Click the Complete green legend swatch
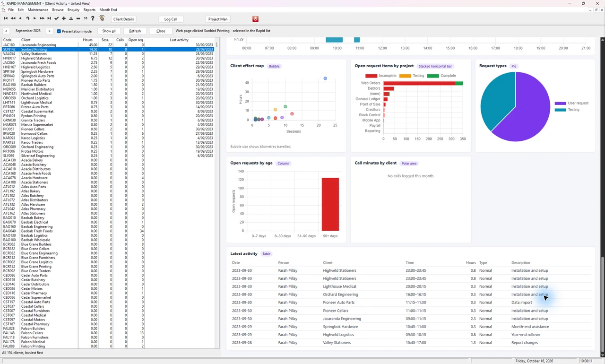This screenshot has width=605, height=364. pos(433,76)
